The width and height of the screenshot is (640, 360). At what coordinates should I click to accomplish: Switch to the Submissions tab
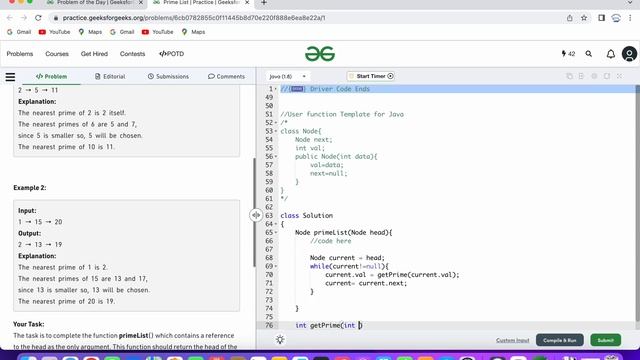(168, 76)
